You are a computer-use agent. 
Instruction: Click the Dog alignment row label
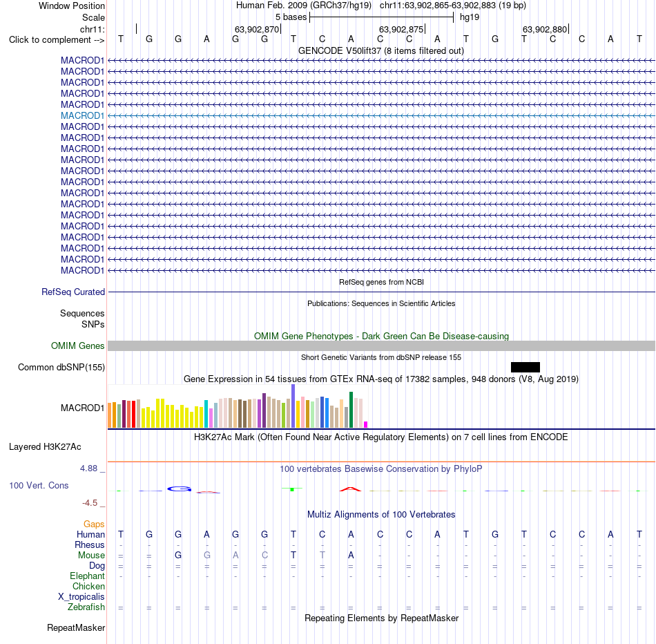click(97, 566)
